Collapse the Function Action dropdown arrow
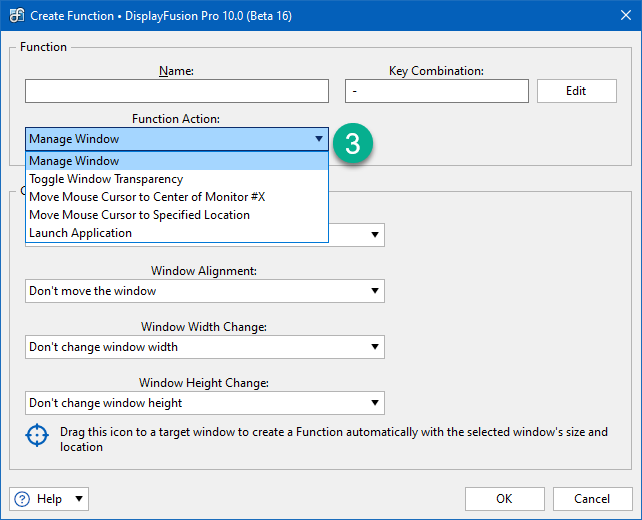 319,139
